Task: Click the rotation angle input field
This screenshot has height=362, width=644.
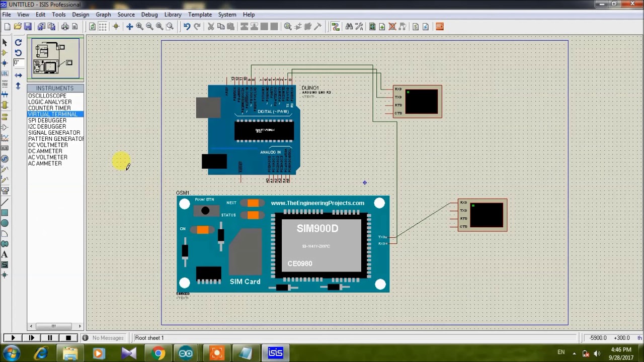Action: pyautogui.click(x=18, y=63)
